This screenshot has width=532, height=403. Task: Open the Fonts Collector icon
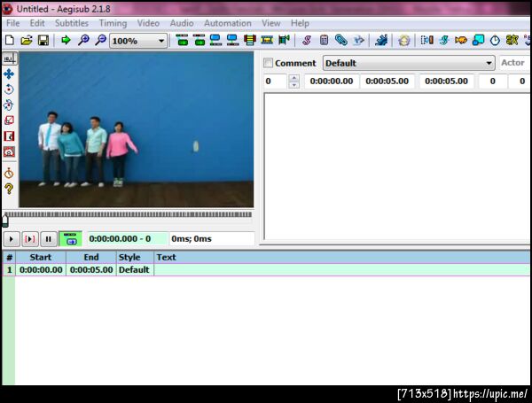pyautogui.click(x=358, y=41)
